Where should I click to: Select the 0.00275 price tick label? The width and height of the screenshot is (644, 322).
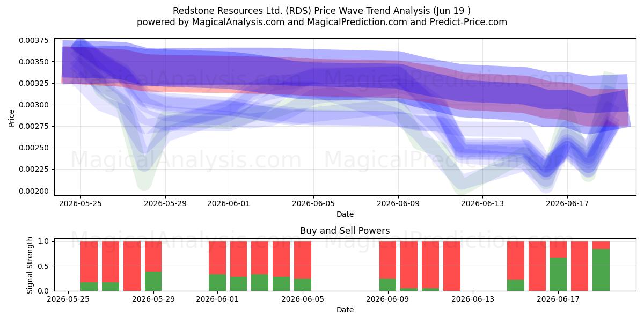pyautogui.click(x=33, y=126)
